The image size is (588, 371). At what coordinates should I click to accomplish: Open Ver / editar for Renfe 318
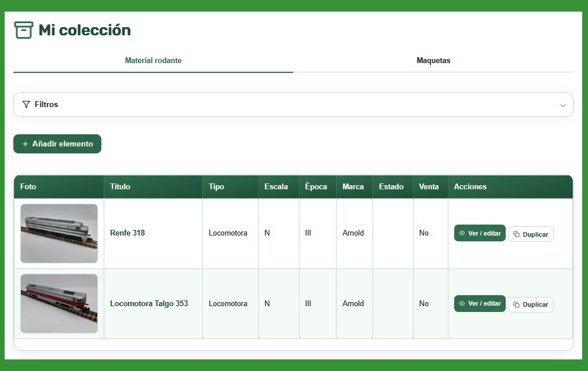pyautogui.click(x=480, y=233)
